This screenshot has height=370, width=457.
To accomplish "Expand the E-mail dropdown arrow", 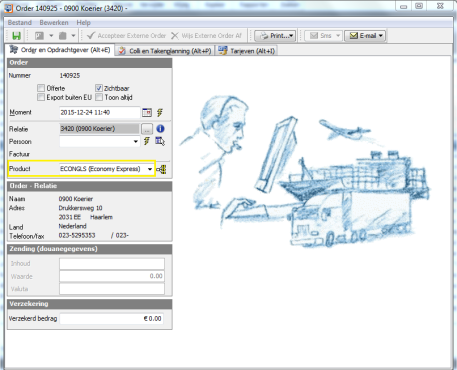I will click(381, 36).
